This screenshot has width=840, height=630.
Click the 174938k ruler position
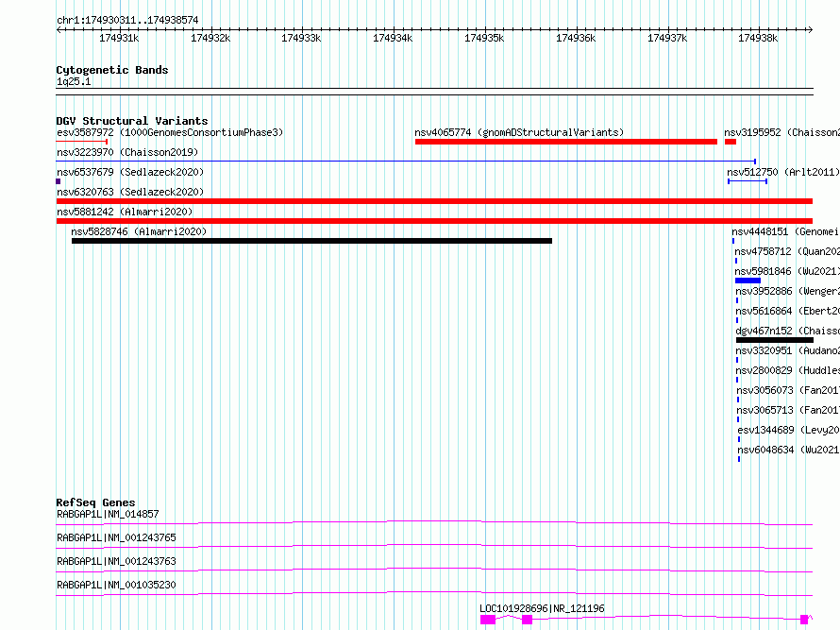[758, 38]
